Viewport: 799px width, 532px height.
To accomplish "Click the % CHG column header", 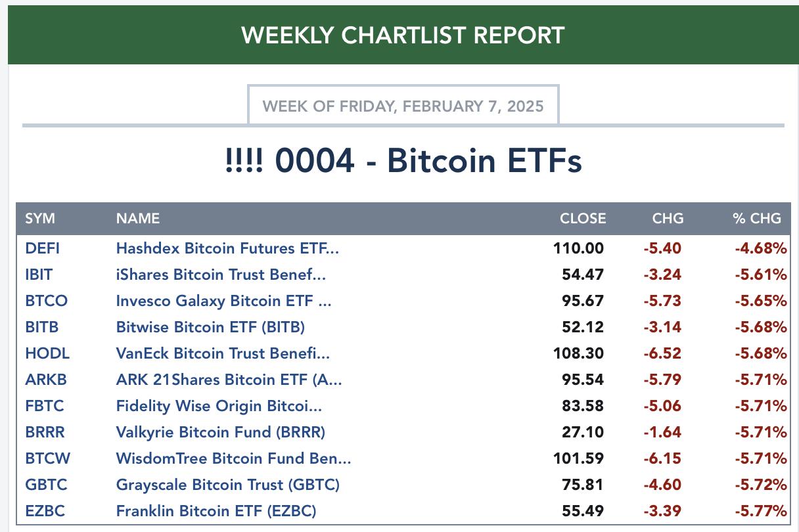I will click(x=757, y=219).
